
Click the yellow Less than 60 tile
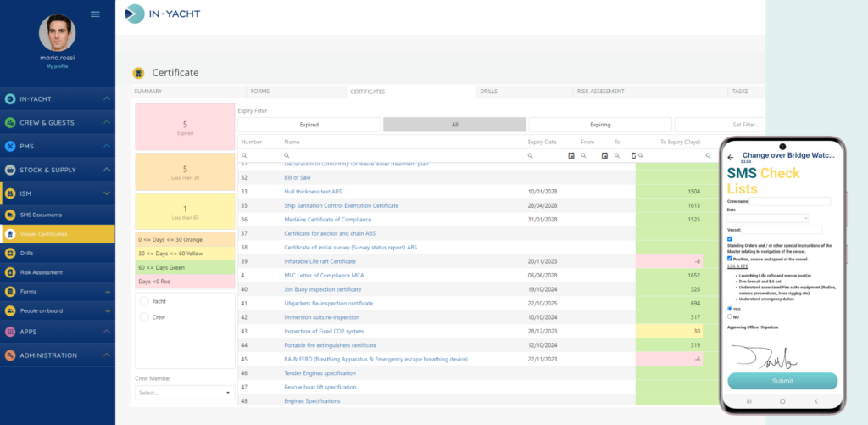click(x=185, y=212)
